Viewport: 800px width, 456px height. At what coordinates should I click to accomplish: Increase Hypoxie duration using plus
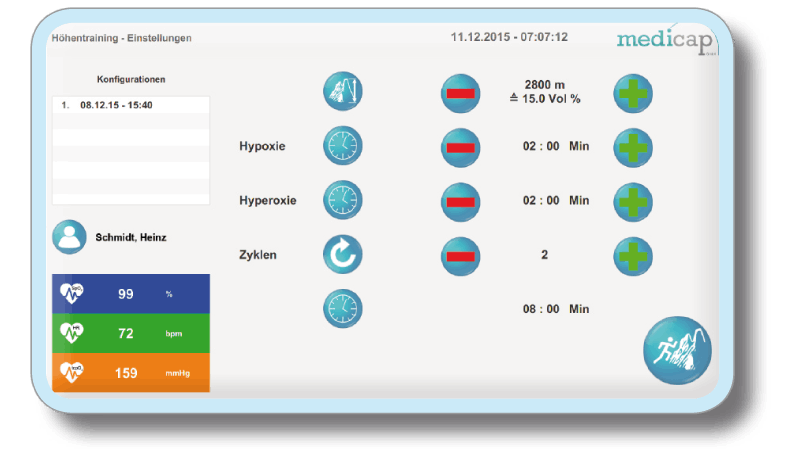[x=632, y=147]
